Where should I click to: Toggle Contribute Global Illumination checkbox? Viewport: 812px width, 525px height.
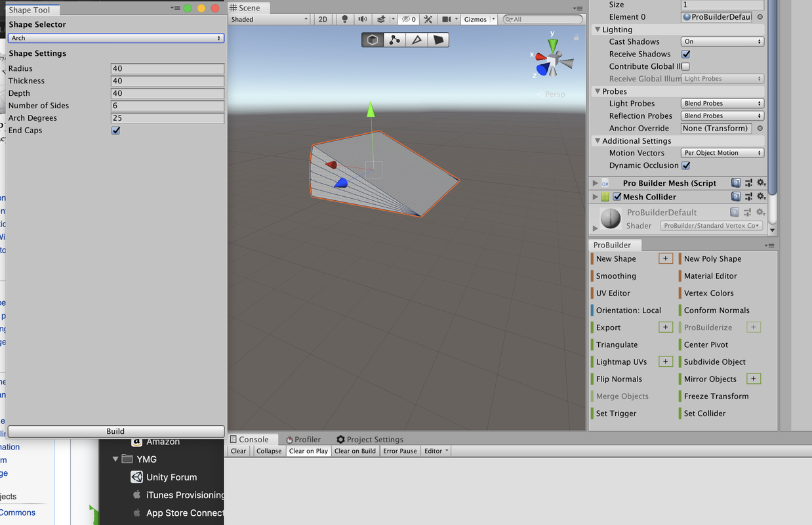[x=686, y=66]
